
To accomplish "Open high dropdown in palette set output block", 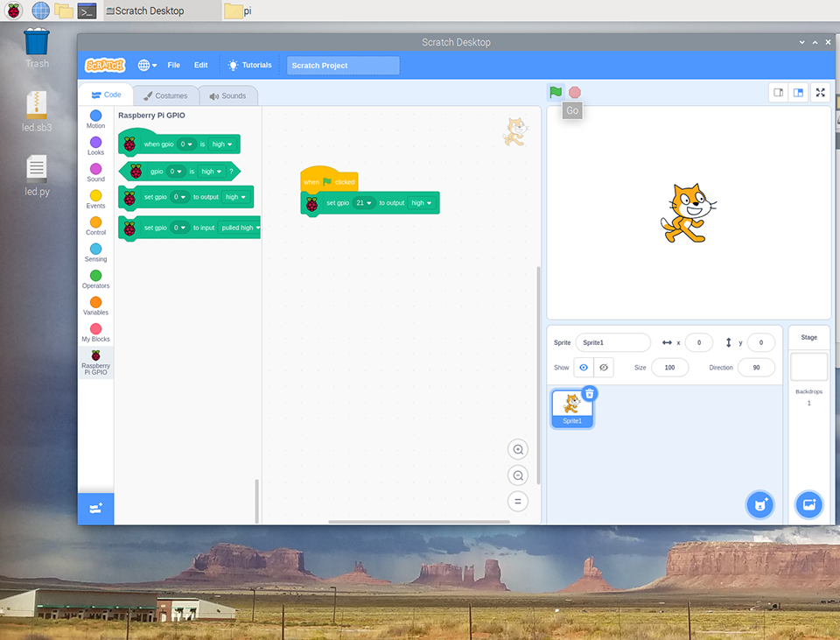I will (235, 197).
